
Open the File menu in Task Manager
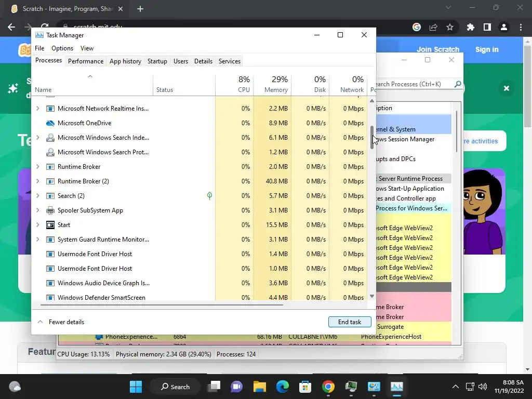(39, 48)
